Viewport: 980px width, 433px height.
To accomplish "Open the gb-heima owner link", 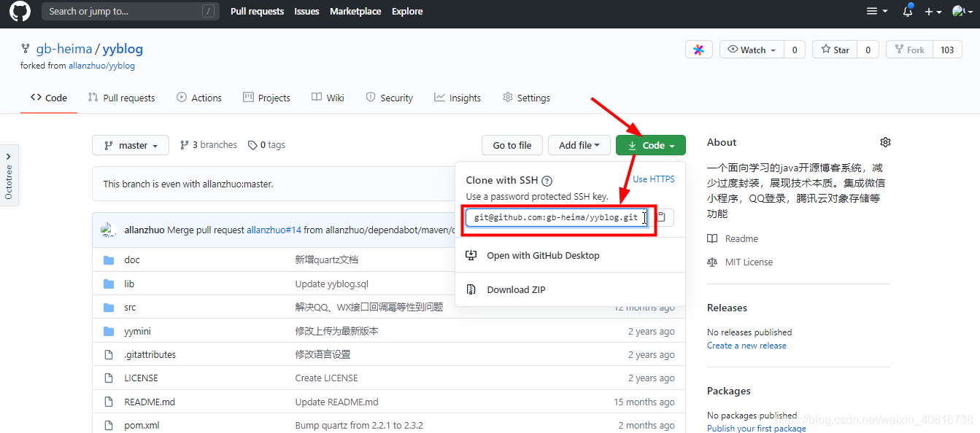I will point(64,49).
